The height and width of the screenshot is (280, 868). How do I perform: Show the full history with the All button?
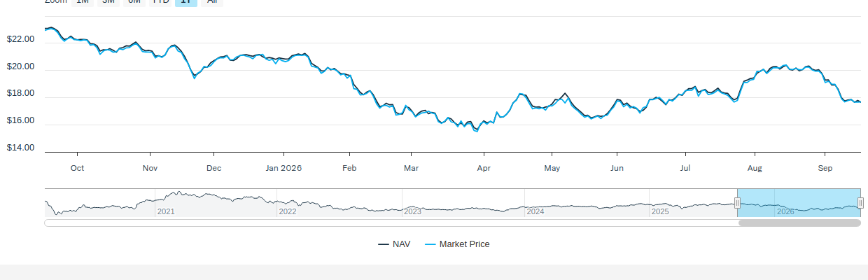211,2
